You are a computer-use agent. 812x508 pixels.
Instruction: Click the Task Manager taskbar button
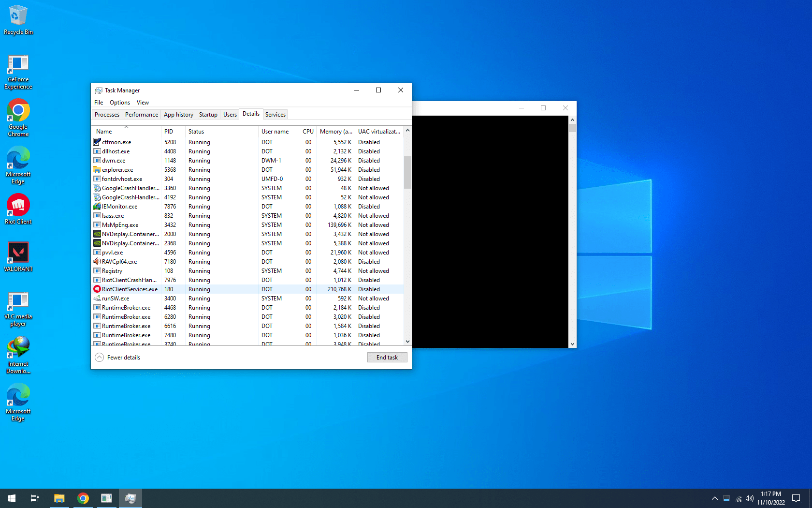(x=130, y=498)
